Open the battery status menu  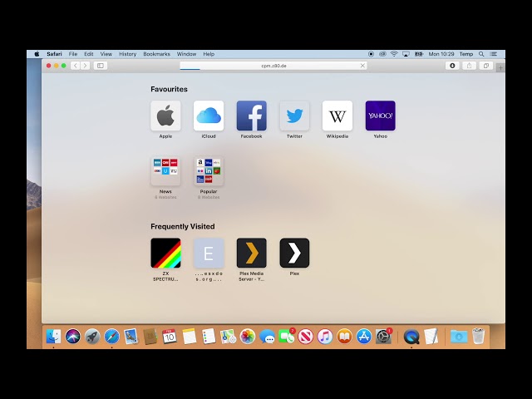(x=419, y=54)
